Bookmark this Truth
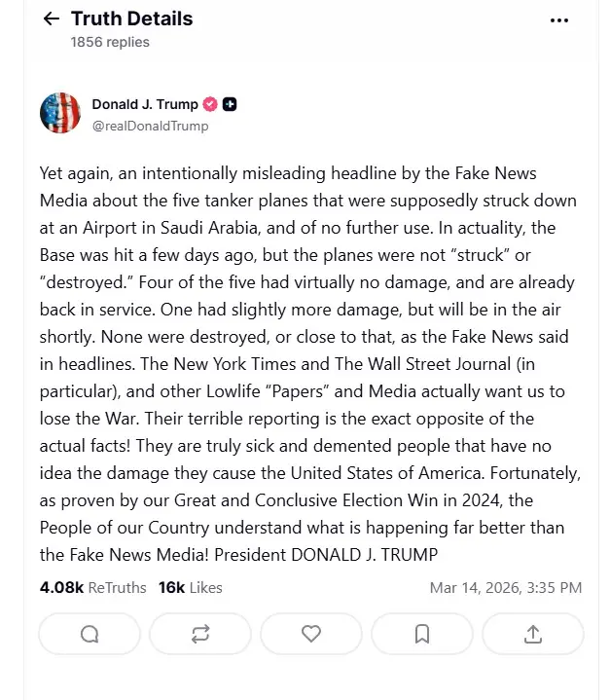Screen dimensions: 610x700 (x=422, y=634)
